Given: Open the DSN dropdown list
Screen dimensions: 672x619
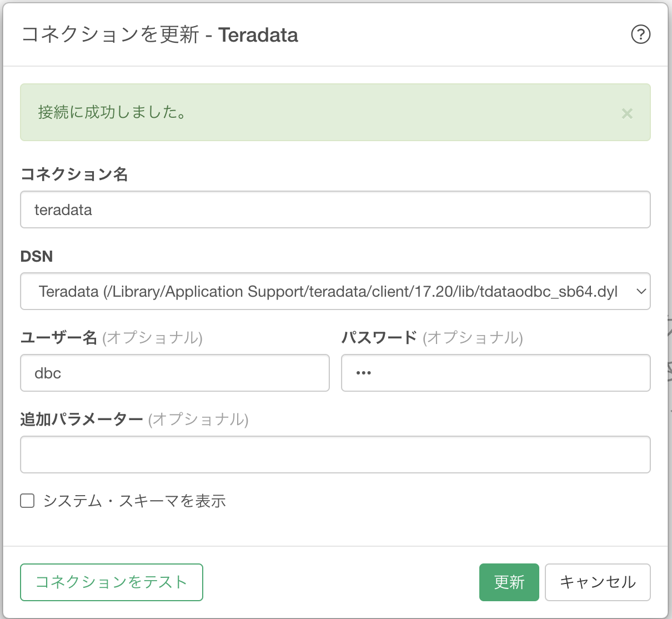Looking at the screenshot, I should [x=335, y=291].
